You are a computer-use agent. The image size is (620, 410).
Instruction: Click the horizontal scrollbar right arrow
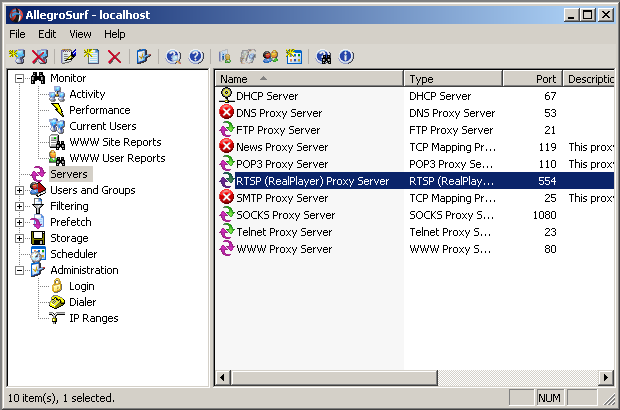(605, 378)
